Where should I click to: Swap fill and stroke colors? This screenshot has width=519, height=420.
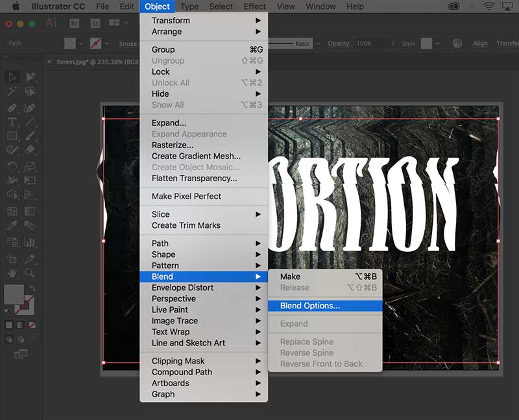tap(32, 288)
